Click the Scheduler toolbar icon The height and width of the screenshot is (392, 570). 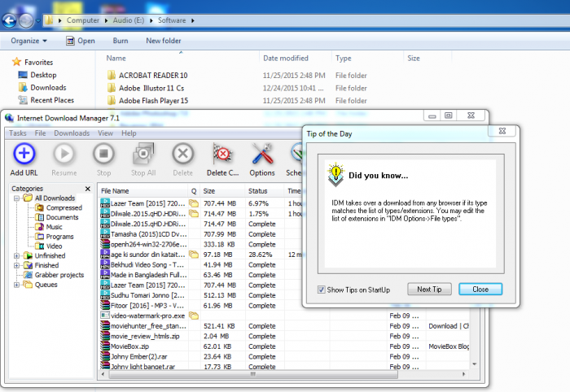296,154
